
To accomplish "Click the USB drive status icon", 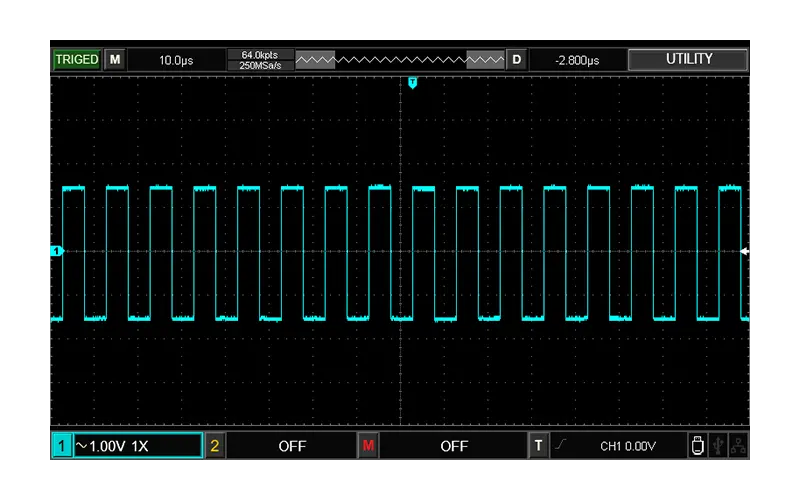I will click(x=697, y=446).
